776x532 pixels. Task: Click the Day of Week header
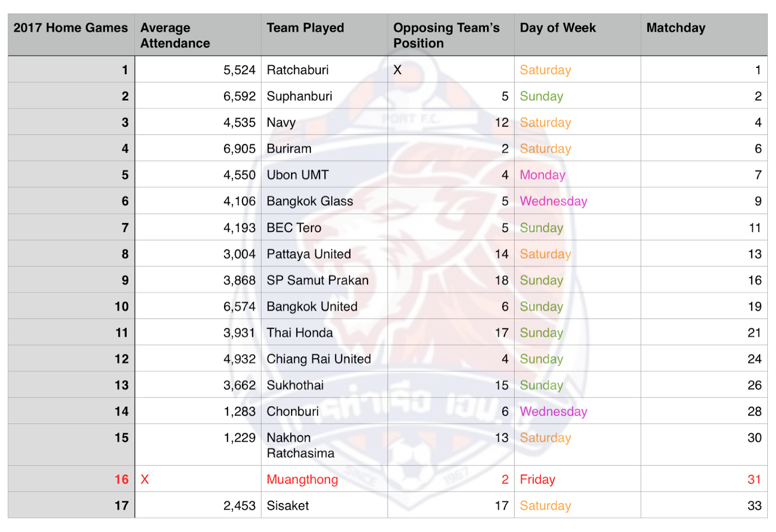tap(578, 35)
